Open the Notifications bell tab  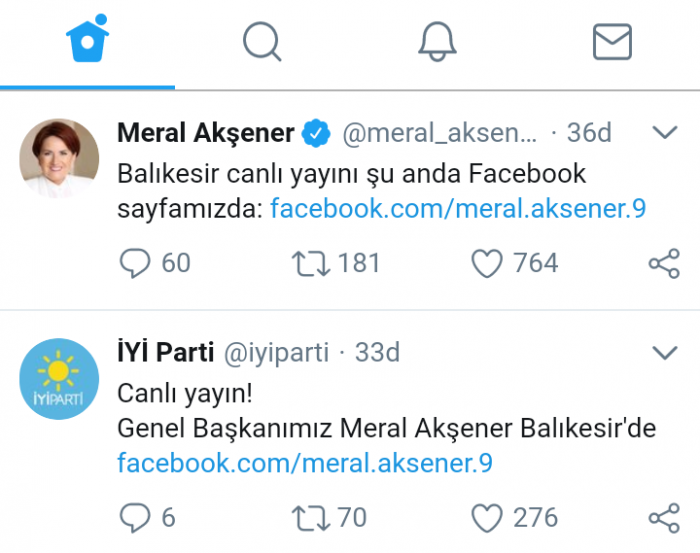[437, 41]
